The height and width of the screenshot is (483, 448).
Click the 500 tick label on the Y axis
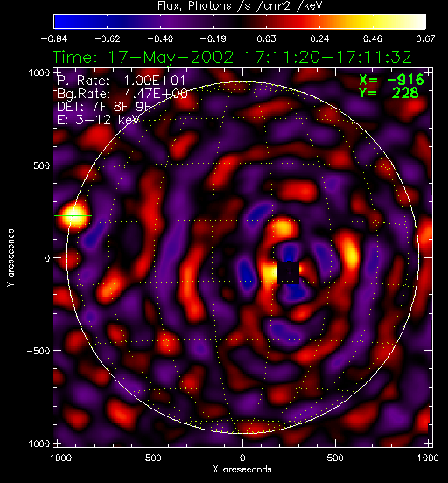pyautogui.click(x=41, y=165)
